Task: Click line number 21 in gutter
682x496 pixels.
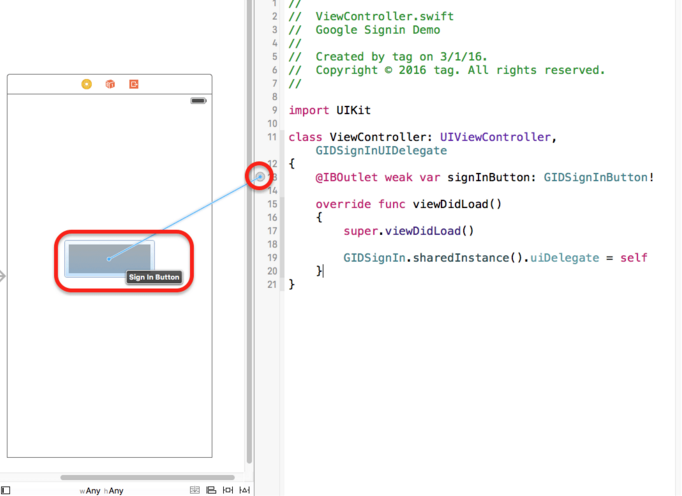Action: [272, 285]
